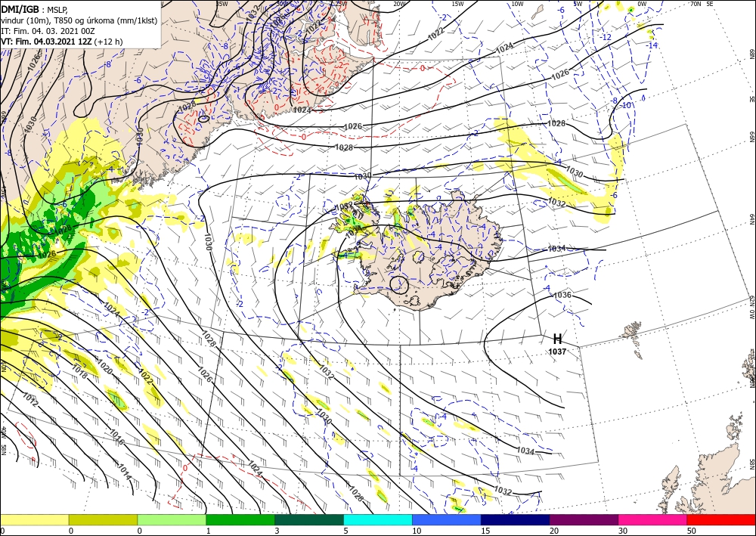Screen dimensions: 756x536
Task: Click the -14 temperature contour label
Action: 652,45
